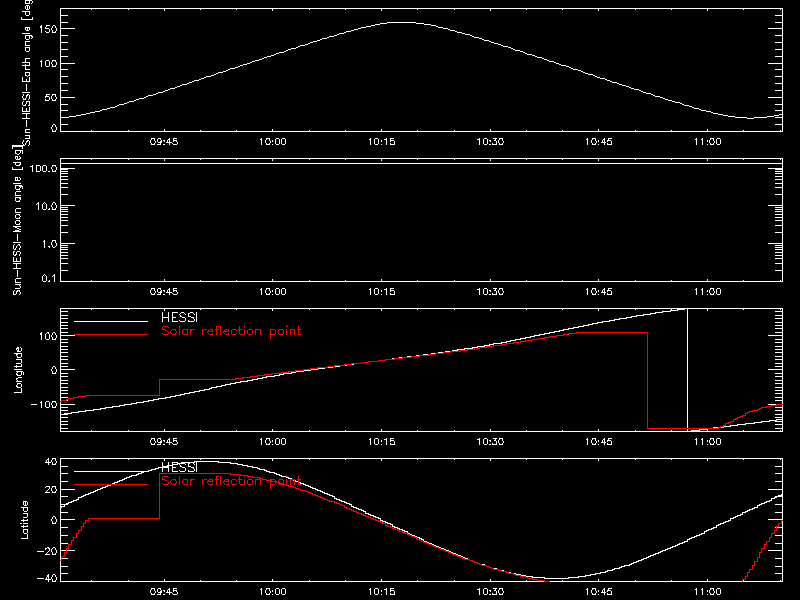Select the 0 tick on the Longitude axis

(x=54, y=370)
